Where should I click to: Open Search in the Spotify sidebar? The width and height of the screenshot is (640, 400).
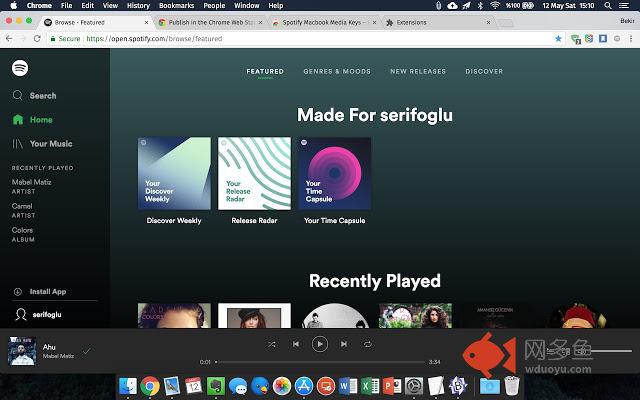point(35,96)
